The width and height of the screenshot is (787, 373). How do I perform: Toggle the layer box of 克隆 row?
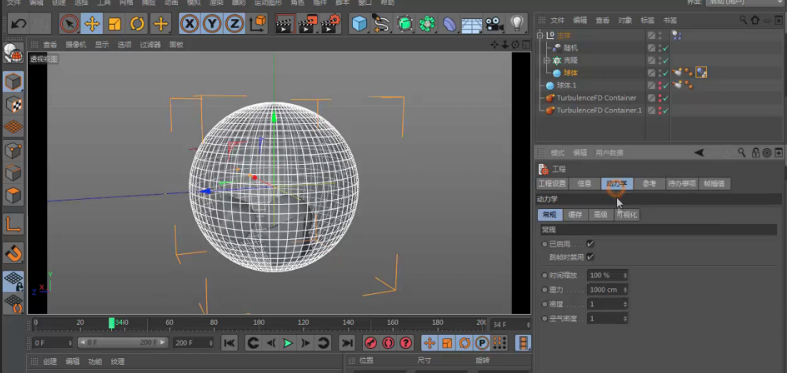click(x=651, y=61)
